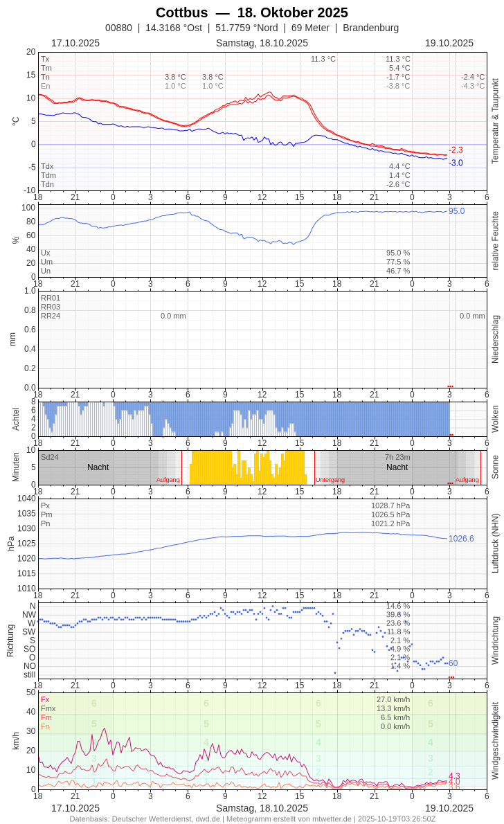
Task: Click the Luftdruck (NHN) axis label
Action: click(x=495, y=543)
